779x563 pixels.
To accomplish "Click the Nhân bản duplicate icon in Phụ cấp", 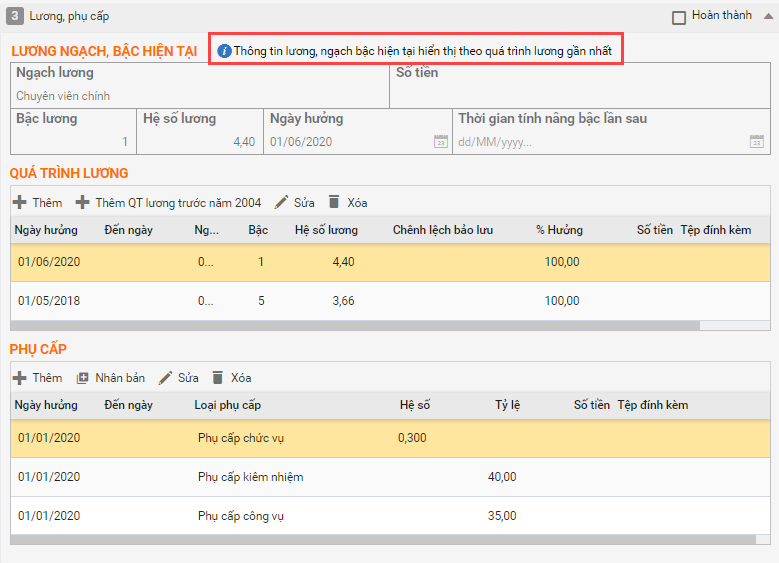I will coord(83,378).
